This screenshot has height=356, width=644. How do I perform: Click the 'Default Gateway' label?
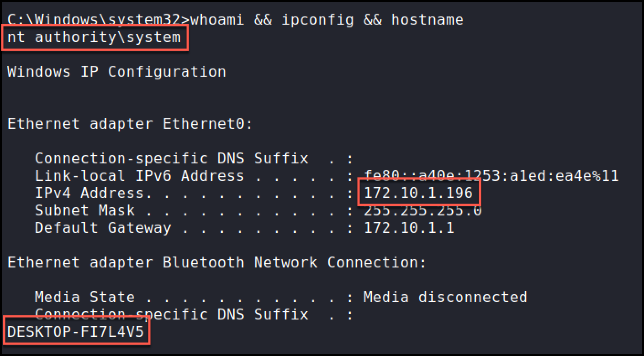103,228
